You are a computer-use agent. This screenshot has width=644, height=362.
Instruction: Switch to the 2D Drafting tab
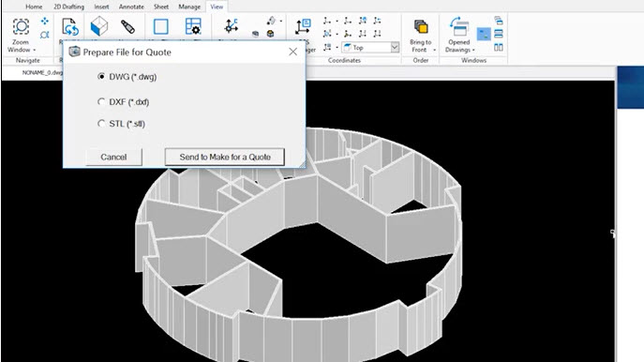(68, 7)
